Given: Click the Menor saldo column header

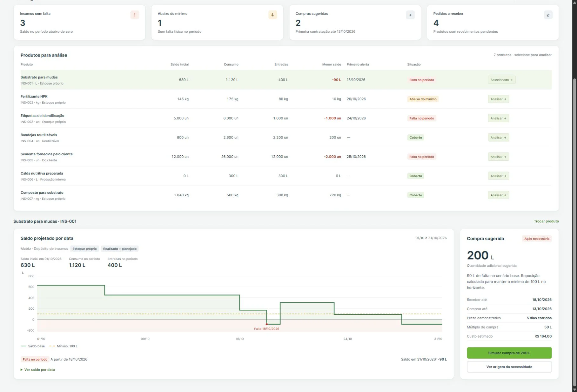Looking at the screenshot, I should coord(332,64).
